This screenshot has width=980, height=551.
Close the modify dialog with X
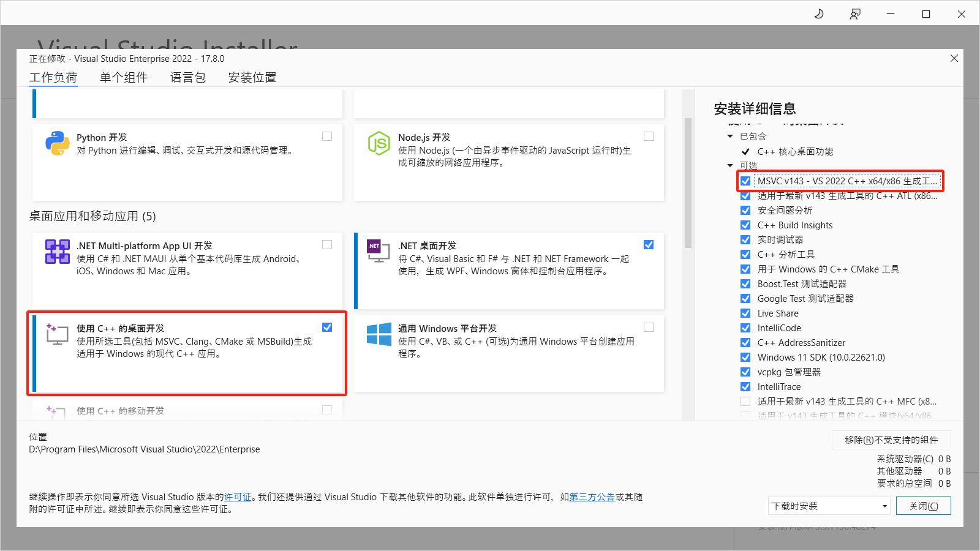(x=954, y=58)
